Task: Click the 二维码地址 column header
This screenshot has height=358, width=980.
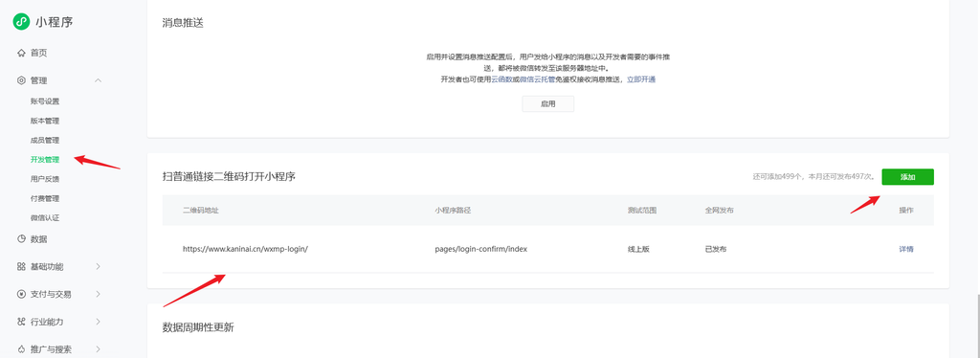Action: click(x=201, y=210)
